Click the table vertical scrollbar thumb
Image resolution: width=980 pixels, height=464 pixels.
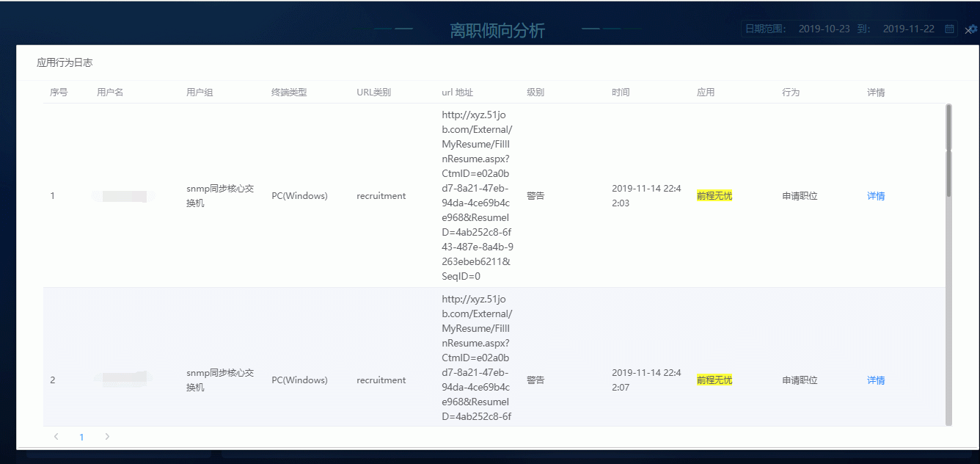point(948,151)
